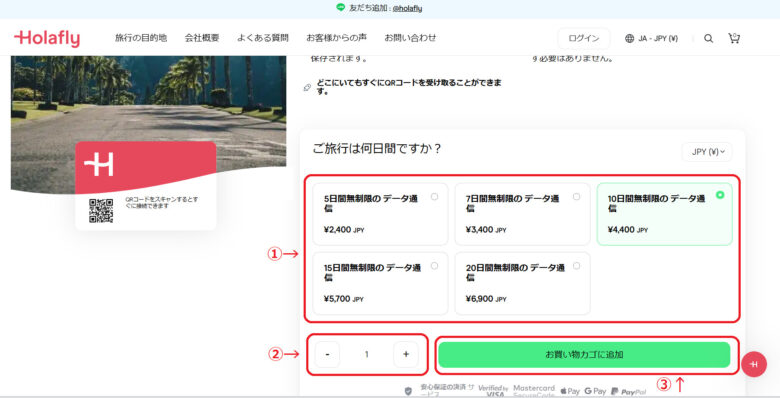This screenshot has height=398, width=780.
Task: Select the 20日間無制限 ¥6,900 plan
Action: 522,283
